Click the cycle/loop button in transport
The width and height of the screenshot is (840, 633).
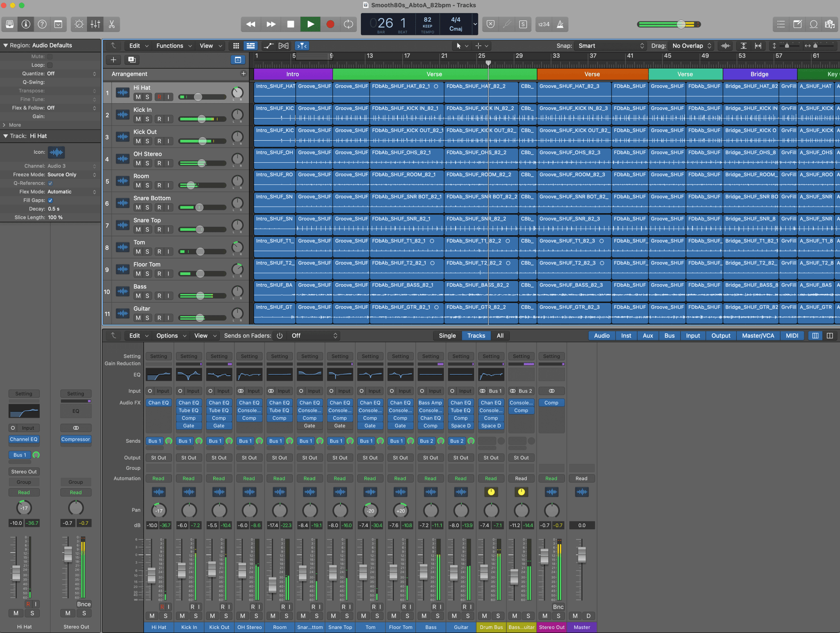348,24
